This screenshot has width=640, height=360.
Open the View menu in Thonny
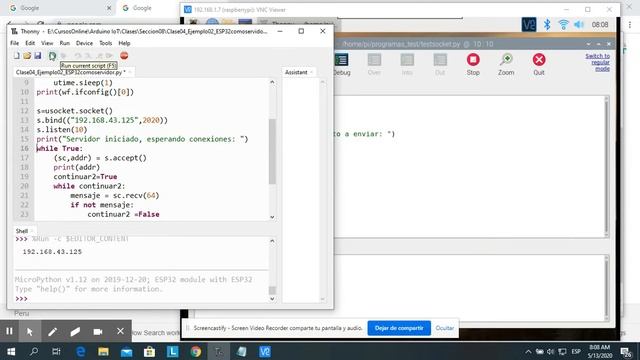[x=47, y=43]
